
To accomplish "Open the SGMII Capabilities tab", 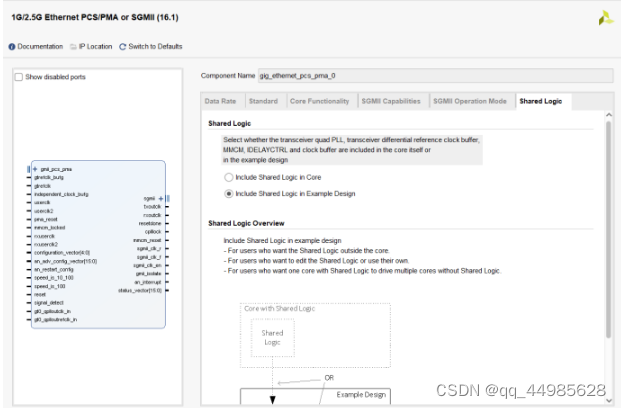I will click(391, 101).
